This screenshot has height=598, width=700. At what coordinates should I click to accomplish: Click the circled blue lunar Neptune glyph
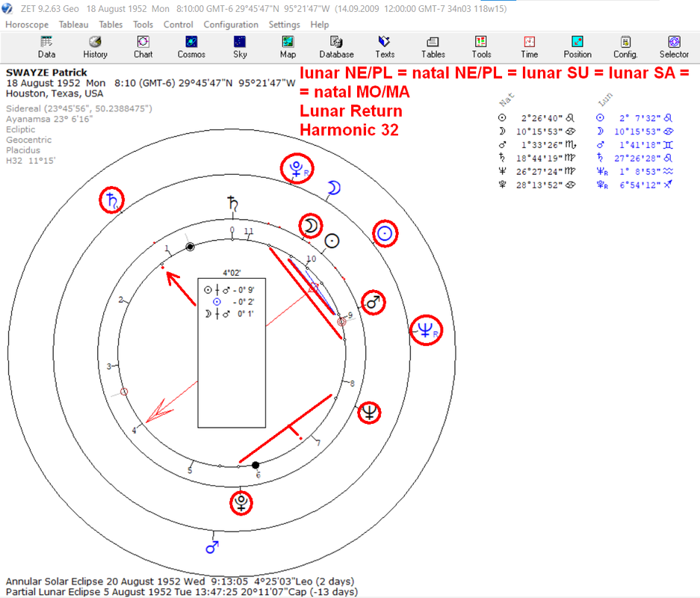pos(427,330)
